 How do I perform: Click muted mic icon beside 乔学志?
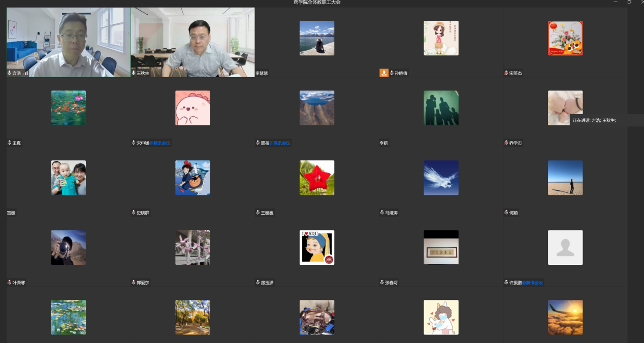point(506,143)
